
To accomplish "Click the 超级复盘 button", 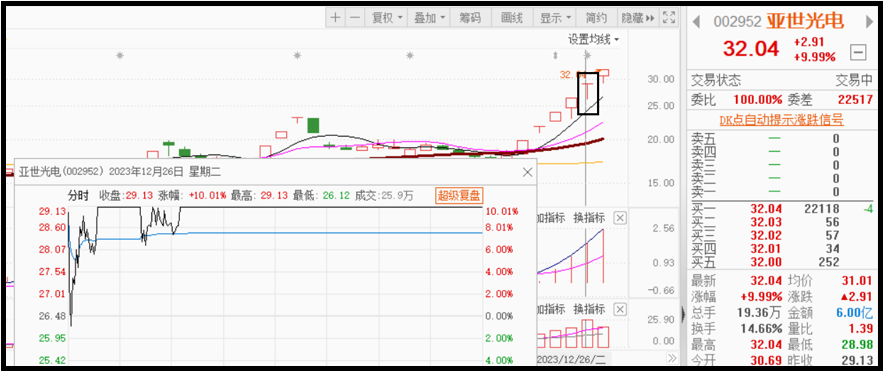I will [459, 196].
